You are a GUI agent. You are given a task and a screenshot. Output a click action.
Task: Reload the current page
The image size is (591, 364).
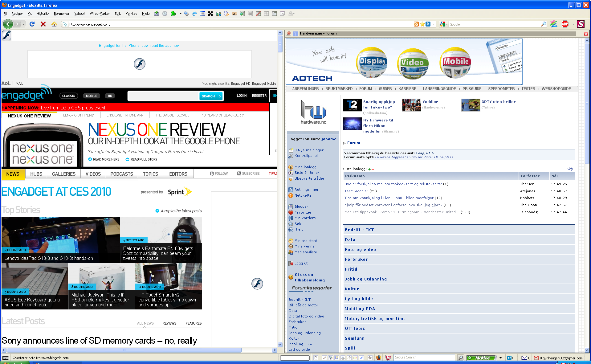pos(32,24)
